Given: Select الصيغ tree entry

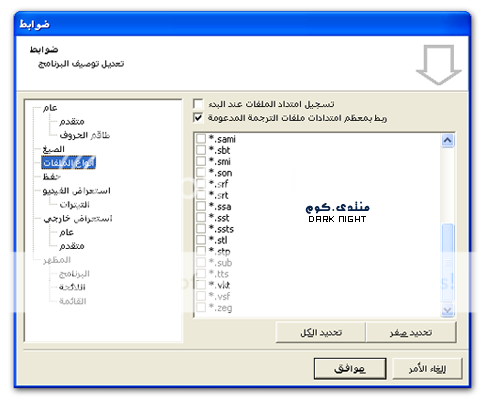Looking at the screenshot, I should pyautogui.click(x=53, y=149).
